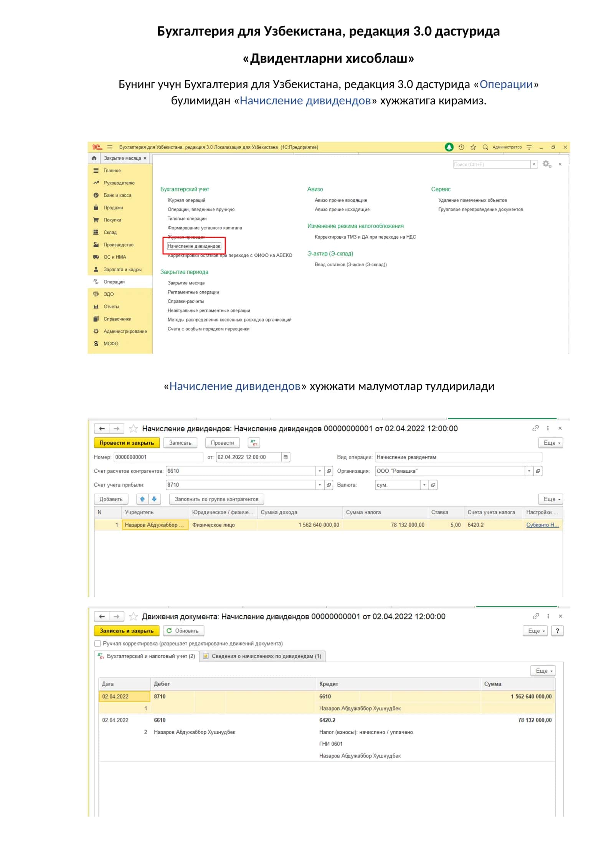Add Начисление дивидендов document to favorites
This screenshot has height=868, width=614.
[x=133, y=428]
